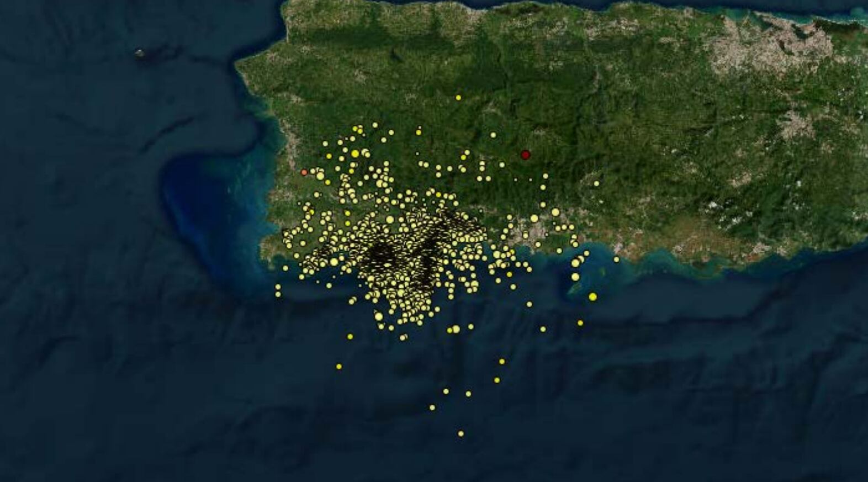Select the orange earthquake marker near west coast
Screen dimensions: 868x482
coord(304,172)
